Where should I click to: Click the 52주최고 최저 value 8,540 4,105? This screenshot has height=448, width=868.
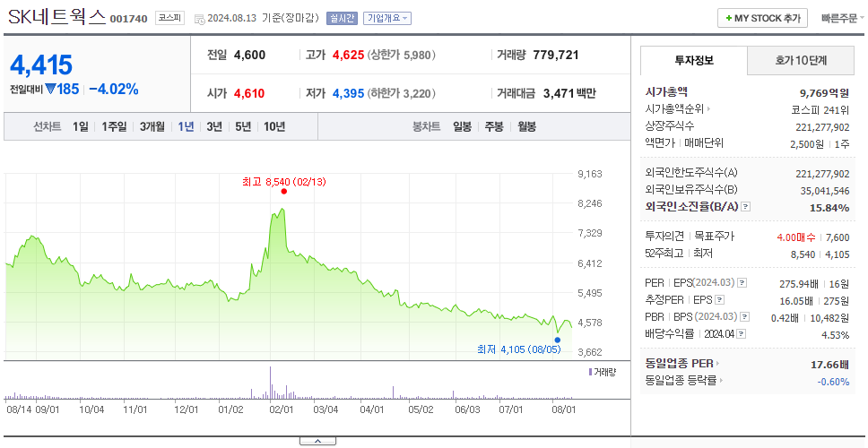click(x=820, y=254)
